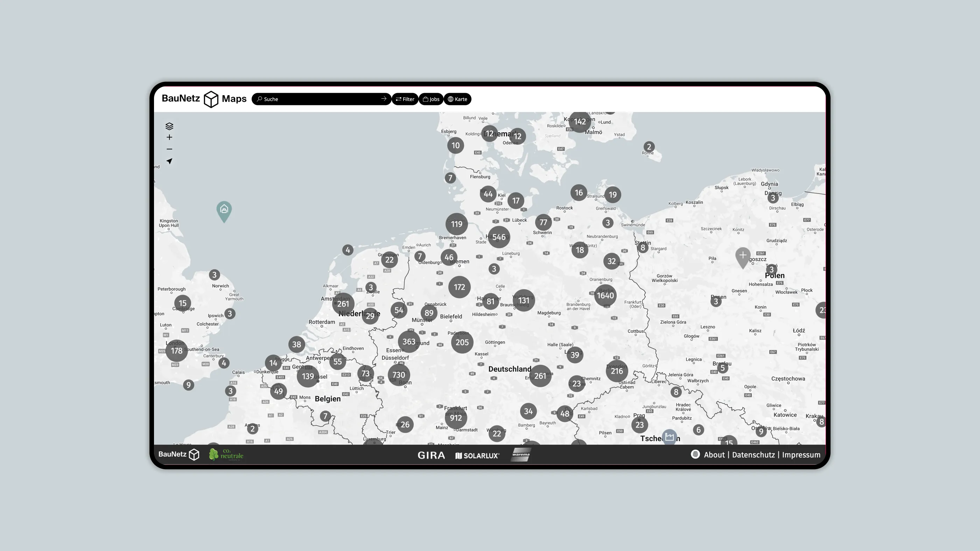This screenshot has width=980, height=551.
Task: Expand the 39 cluster at Leipzig
Action: coord(575,355)
